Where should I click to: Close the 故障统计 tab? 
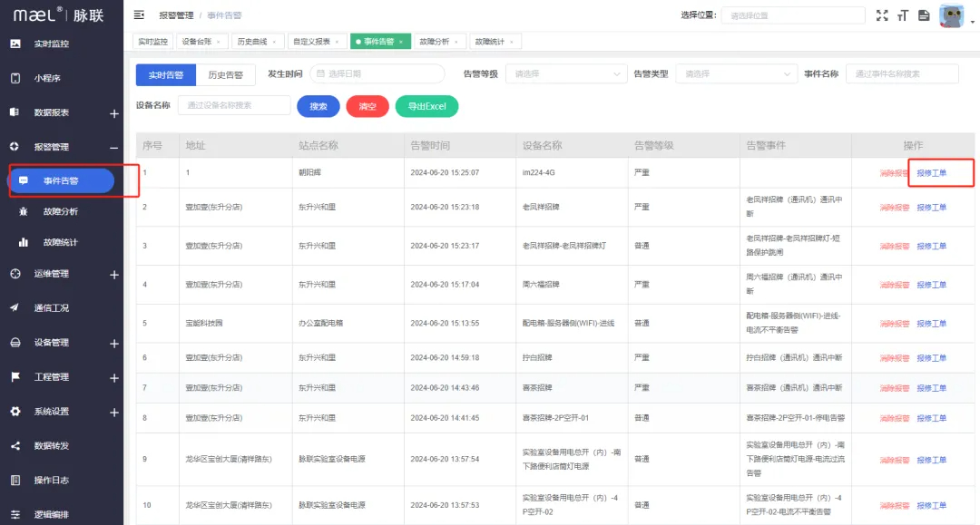[x=511, y=42]
